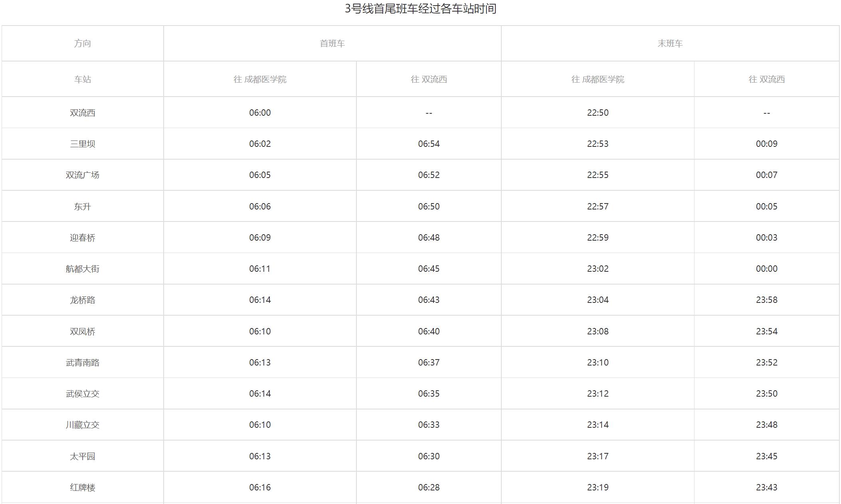Click 23:58 in the 龙桥路 row
This screenshot has height=504, width=841.
[x=766, y=300]
